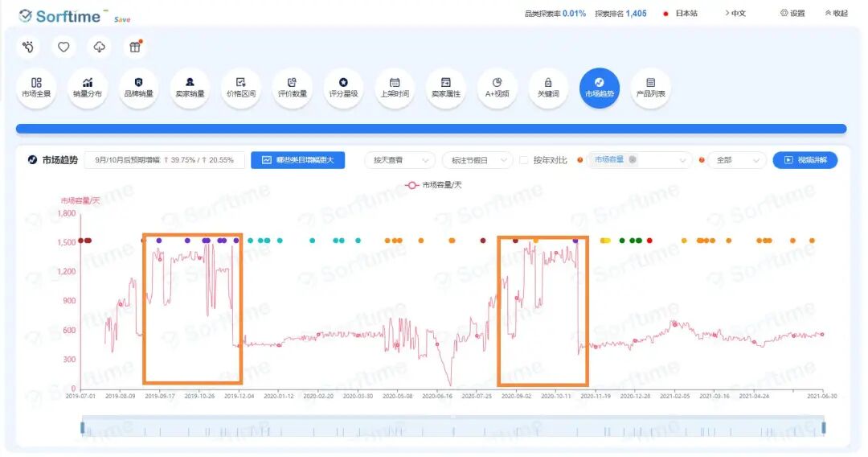Expand 按天查看 view dropdown
The height and width of the screenshot is (457, 868).
399,160
